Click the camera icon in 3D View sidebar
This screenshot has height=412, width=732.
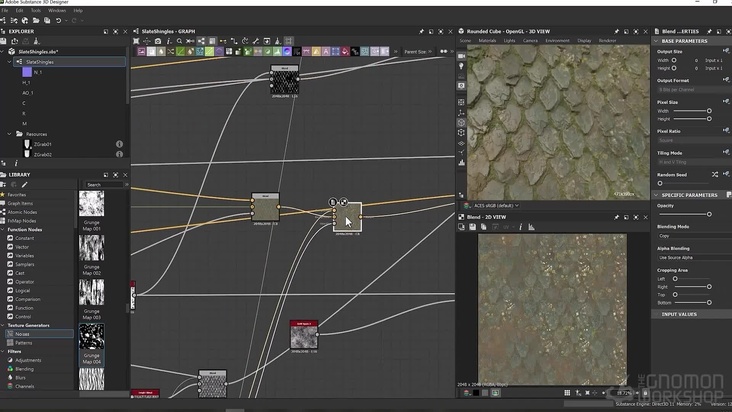[462, 56]
